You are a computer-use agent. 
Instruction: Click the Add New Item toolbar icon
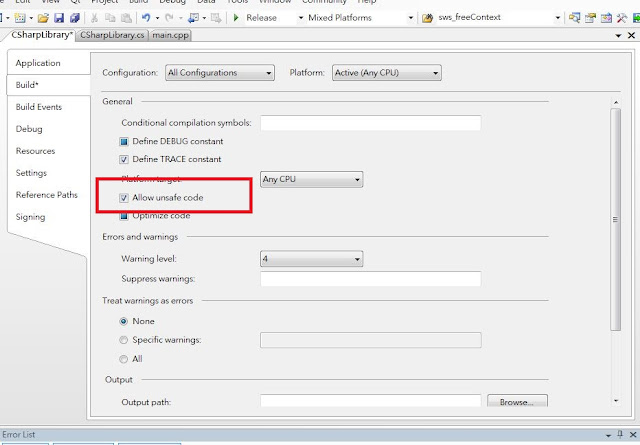click(x=20, y=18)
